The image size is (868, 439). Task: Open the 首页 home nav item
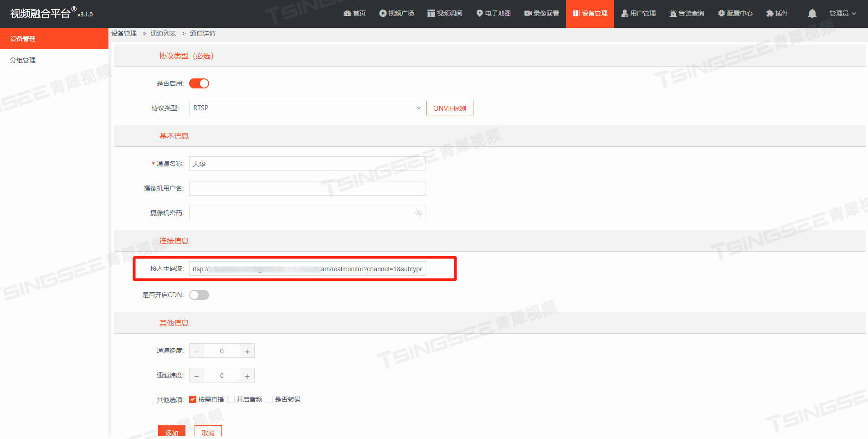(354, 13)
